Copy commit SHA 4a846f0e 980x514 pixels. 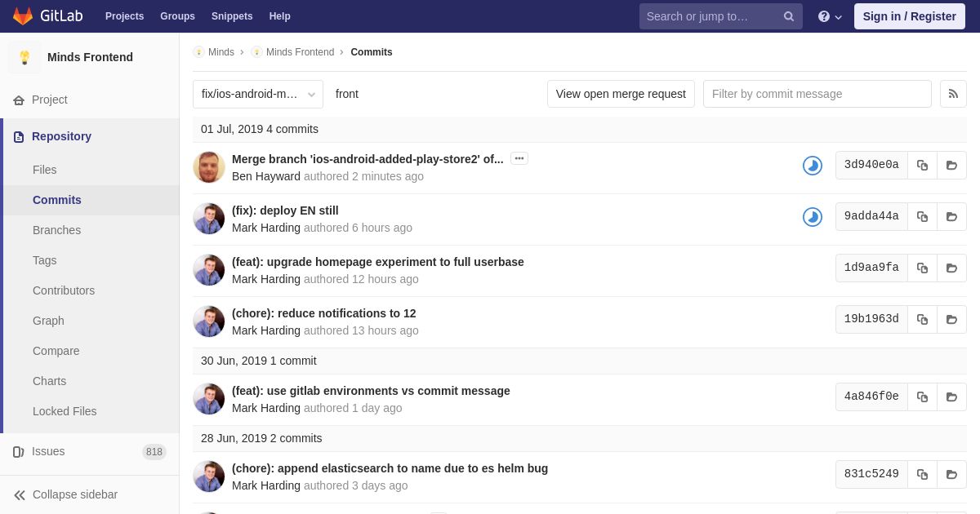point(922,397)
